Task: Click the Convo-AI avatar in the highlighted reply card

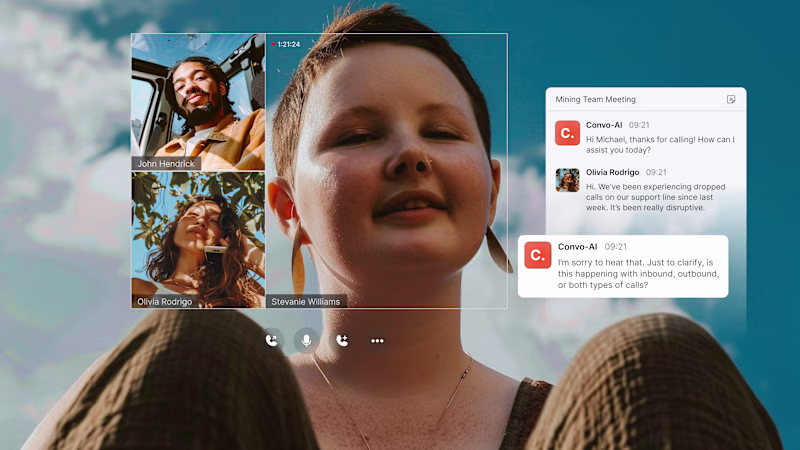Action: tap(538, 255)
